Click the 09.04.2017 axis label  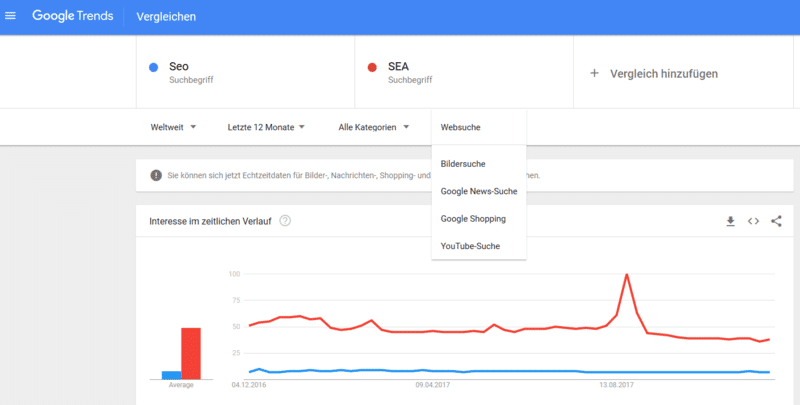[x=433, y=385]
